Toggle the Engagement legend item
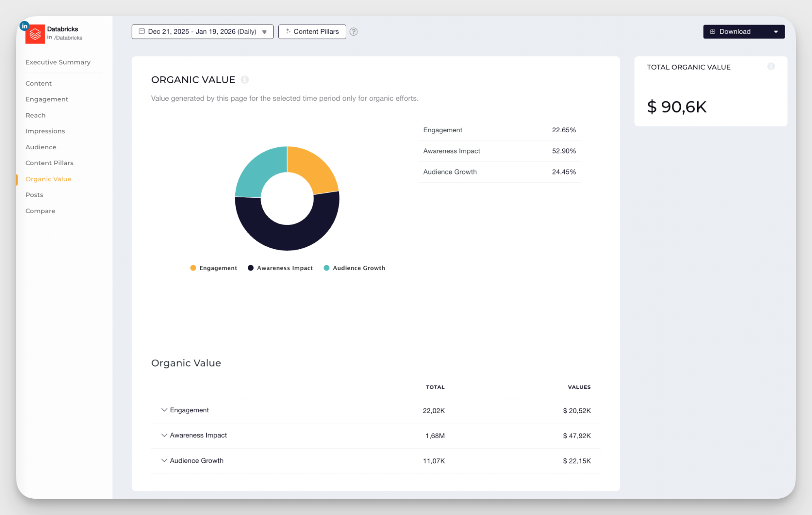Viewport: 812px width, 515px height. [x=213, y=268]
